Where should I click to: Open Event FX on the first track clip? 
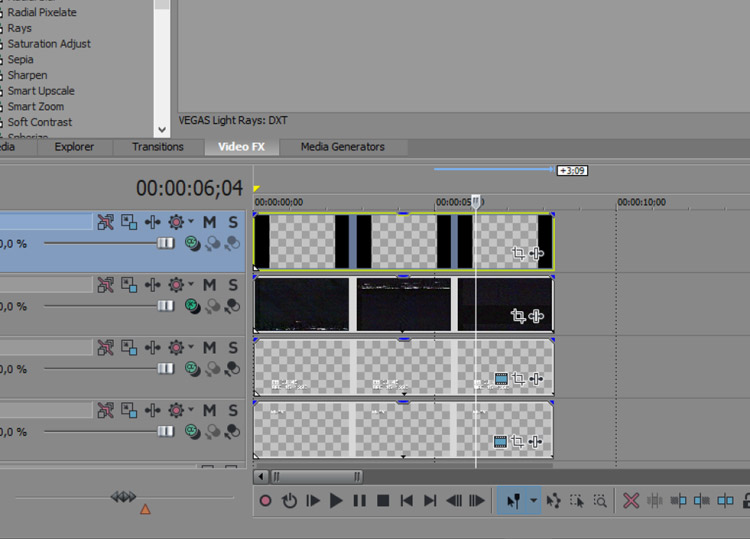(536, 253)
